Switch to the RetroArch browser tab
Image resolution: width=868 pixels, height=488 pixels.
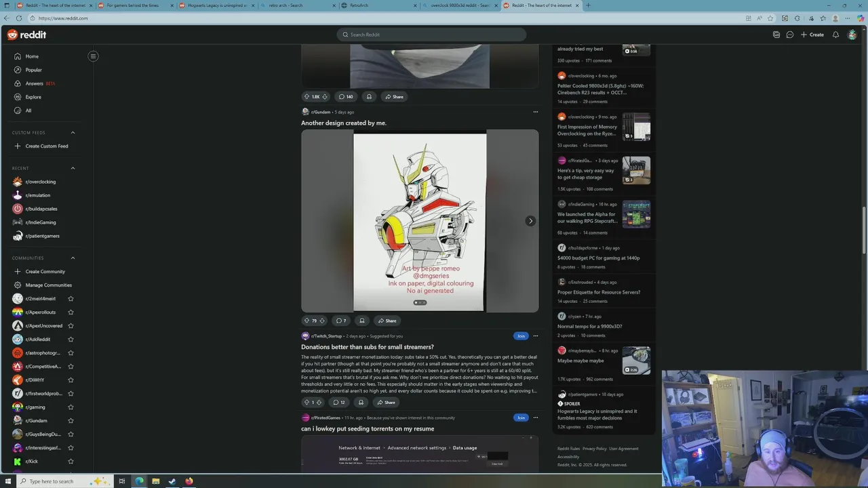(378, 5)
